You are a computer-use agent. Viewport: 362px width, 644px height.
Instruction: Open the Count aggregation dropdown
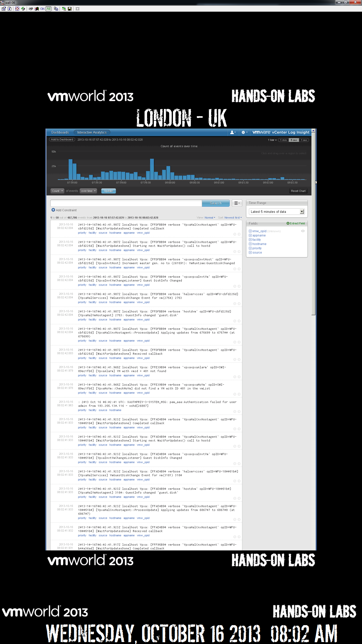tap(57, 191)
